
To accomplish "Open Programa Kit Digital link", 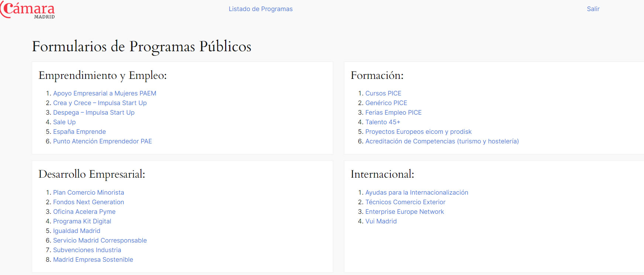I will point(82,221).
